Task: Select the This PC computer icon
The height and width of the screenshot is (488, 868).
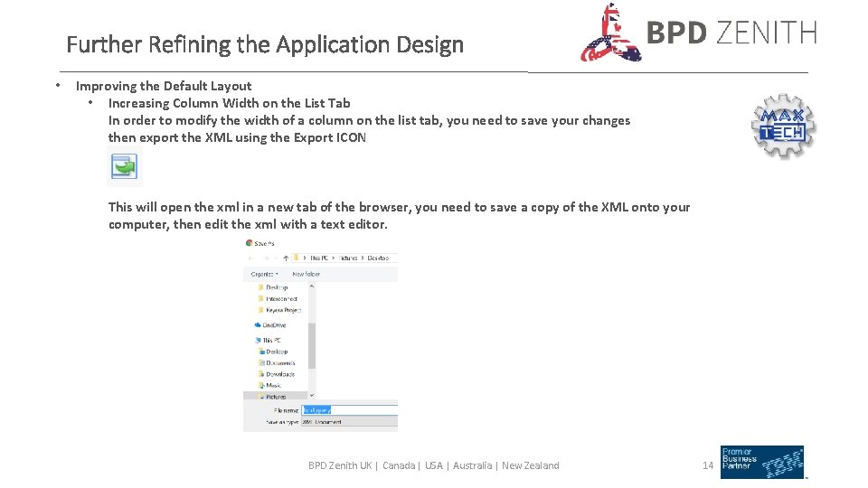Action: click(258, 341)
